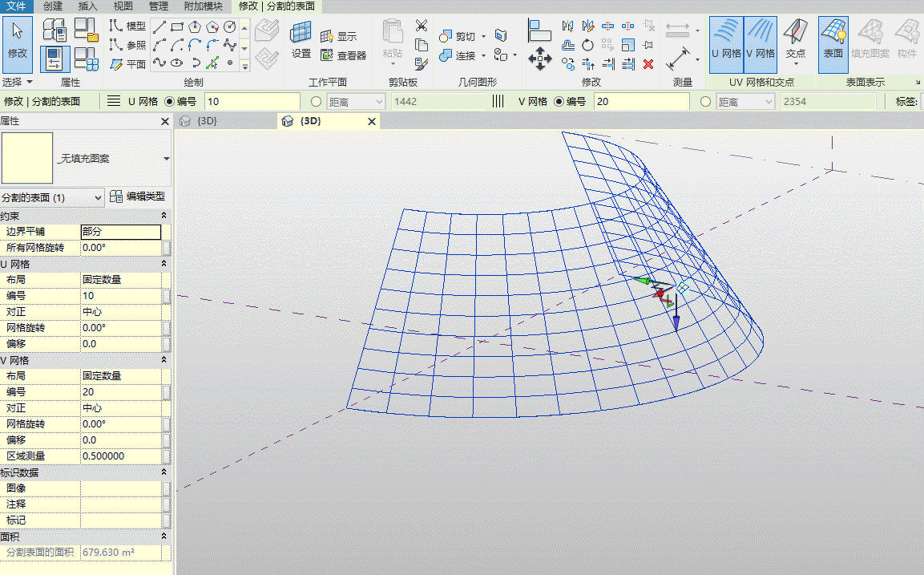
Task: Select the rectangle draw tool
Action: 177,27
